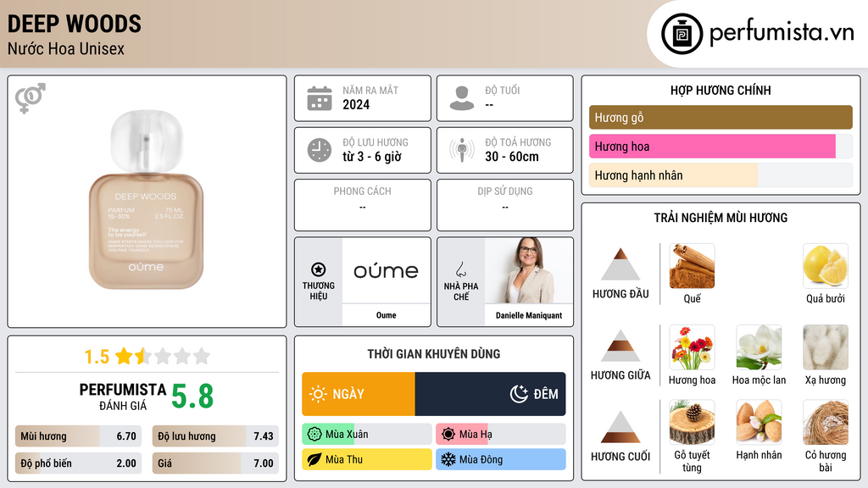The width and height of the screenshot is (868, 488).
Task: Click the moon icon in Đêm bar
Action: click(519, 394)
